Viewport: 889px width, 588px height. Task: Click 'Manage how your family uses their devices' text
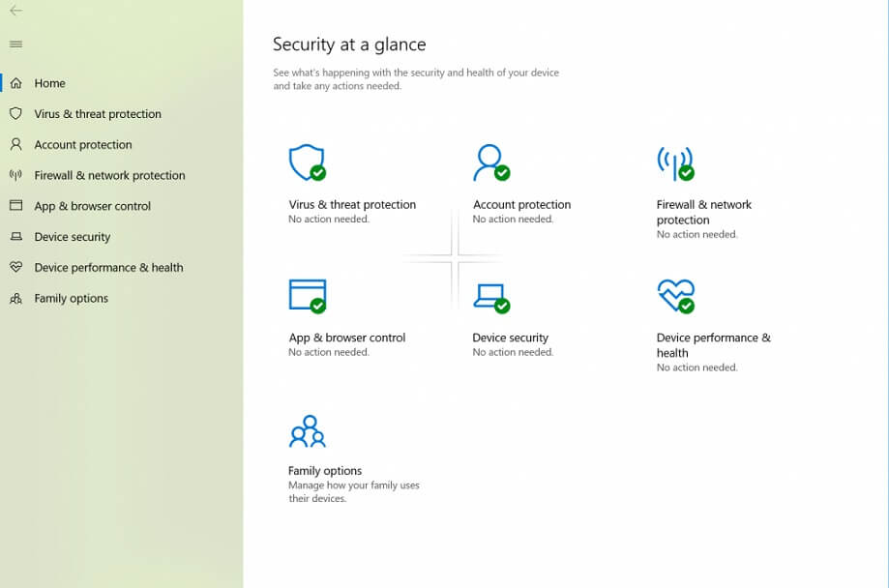354,491
